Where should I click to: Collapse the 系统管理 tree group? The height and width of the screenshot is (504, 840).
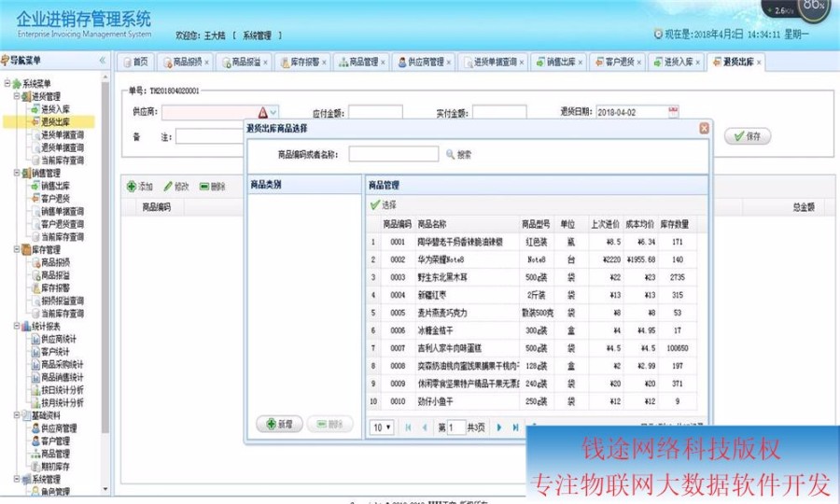(x=17, y=478)
